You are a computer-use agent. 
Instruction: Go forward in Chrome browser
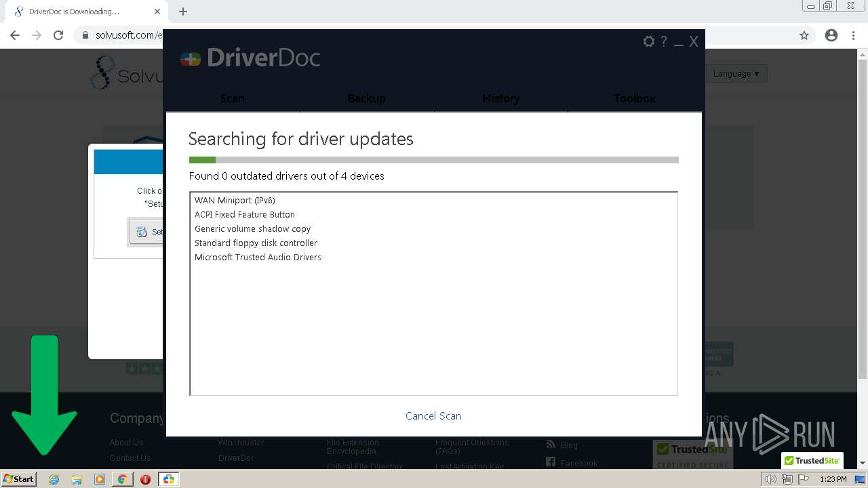[37, 35]
